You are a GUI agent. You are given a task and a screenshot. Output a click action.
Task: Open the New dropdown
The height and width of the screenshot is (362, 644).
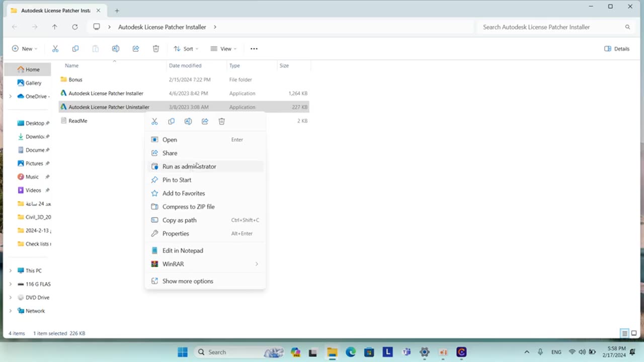(25, 49)
